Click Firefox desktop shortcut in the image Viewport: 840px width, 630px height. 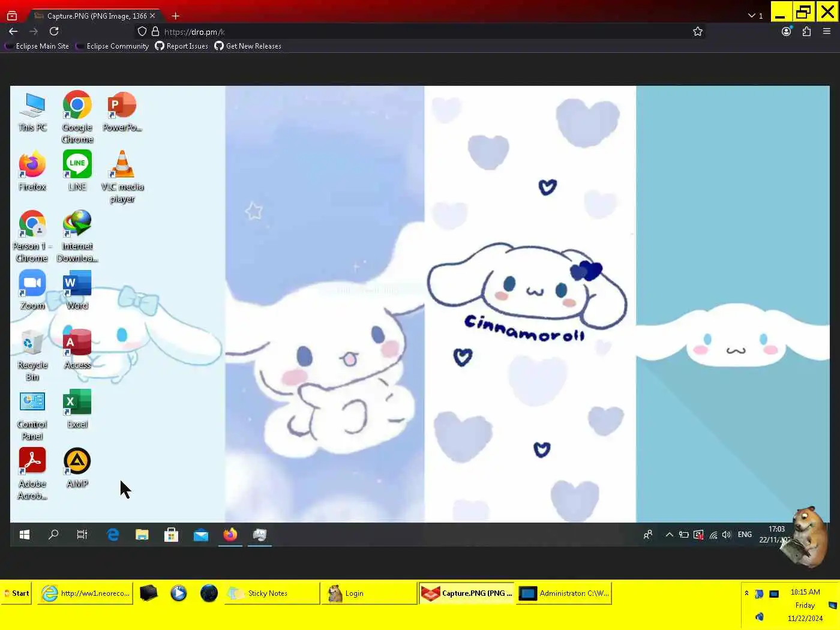tap(32, 171)
